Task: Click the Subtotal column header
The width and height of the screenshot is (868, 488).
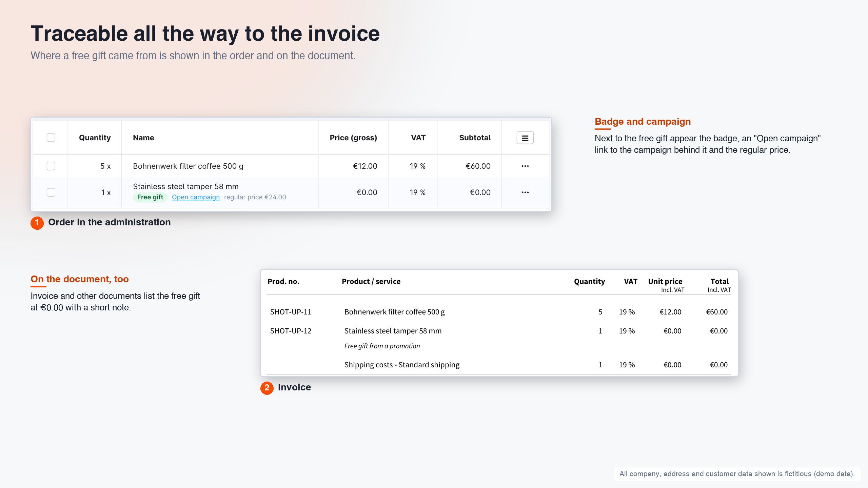Action: pyautogui.click(x=475, y=138)
